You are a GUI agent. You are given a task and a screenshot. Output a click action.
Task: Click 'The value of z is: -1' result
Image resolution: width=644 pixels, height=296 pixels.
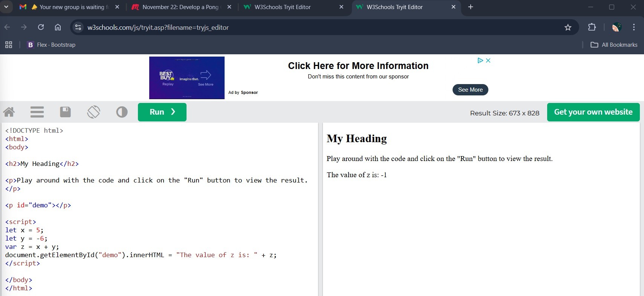[x=356, y=175]
